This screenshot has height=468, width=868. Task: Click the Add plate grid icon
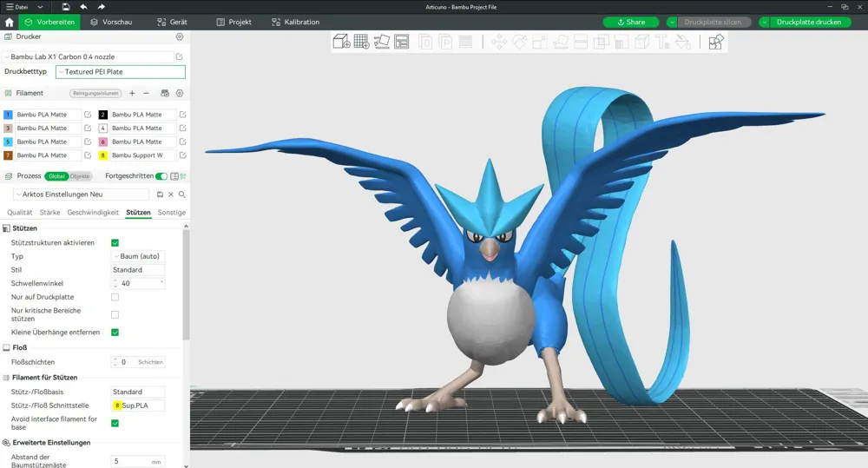point(361,42)
